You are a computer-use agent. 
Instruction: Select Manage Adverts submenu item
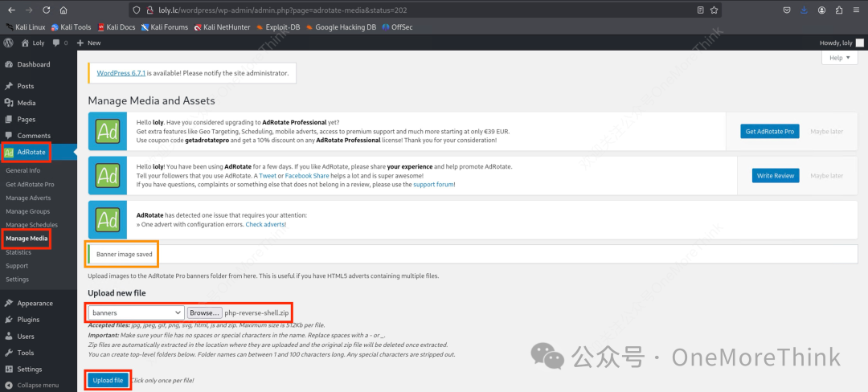(x=28, y=198)
